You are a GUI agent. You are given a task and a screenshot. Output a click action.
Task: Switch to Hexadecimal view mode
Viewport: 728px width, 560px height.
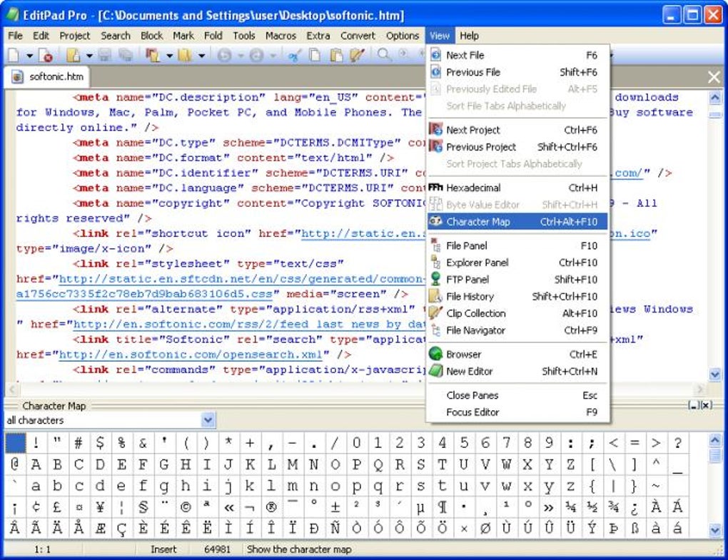[517, 188]
